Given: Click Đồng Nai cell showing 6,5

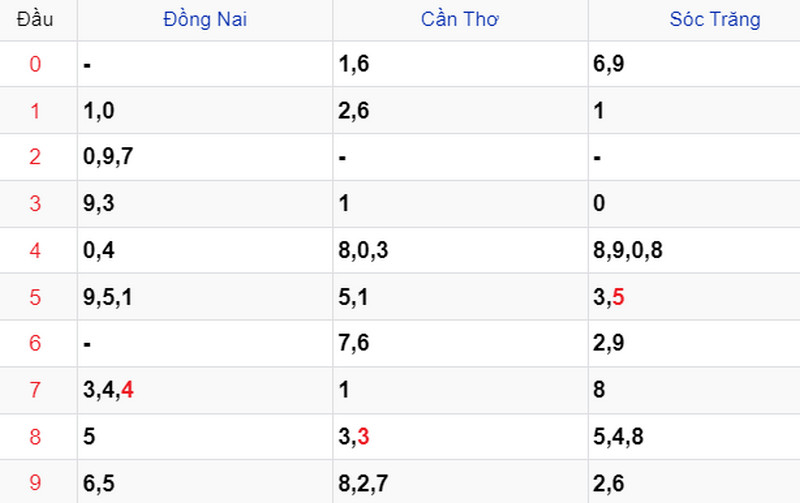Looking at the screenshot, I should coord(205,482).
